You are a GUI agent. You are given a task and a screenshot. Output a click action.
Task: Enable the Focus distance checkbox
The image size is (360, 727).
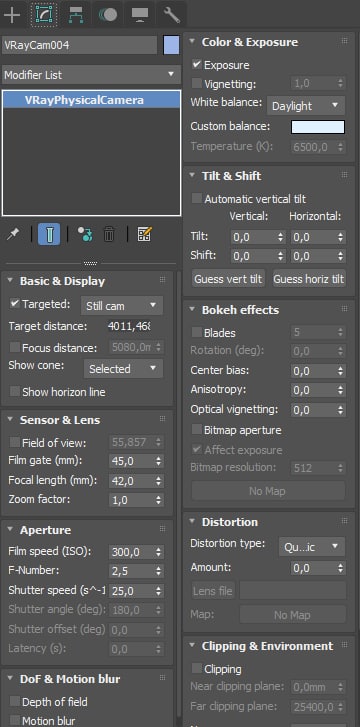coord(15,347)
